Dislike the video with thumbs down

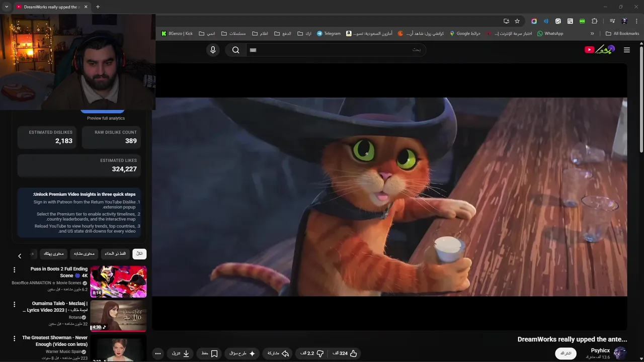(x=311, y=353)
